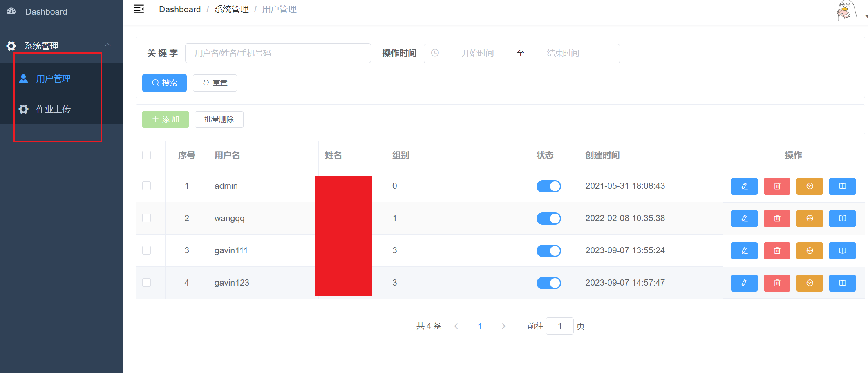
Task: Click the red delete trash icon for wangqq
Action: coord(776,219)
